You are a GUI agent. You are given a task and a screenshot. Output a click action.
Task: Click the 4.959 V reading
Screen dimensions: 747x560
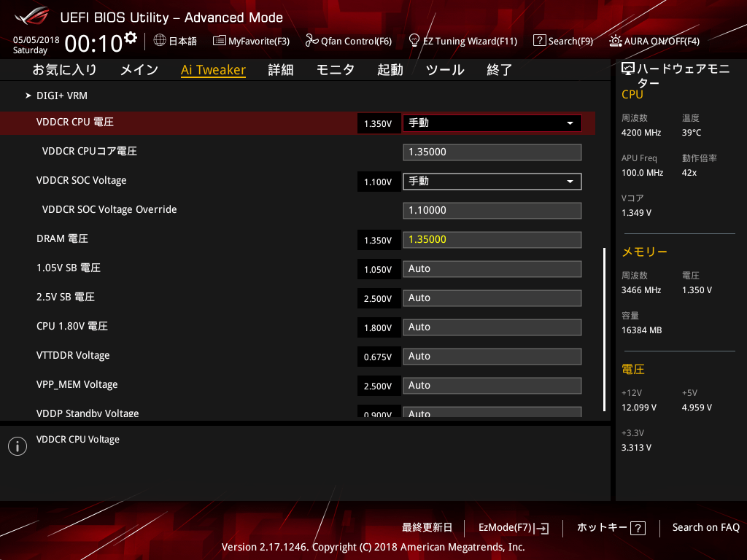click(x=697, y=408)
